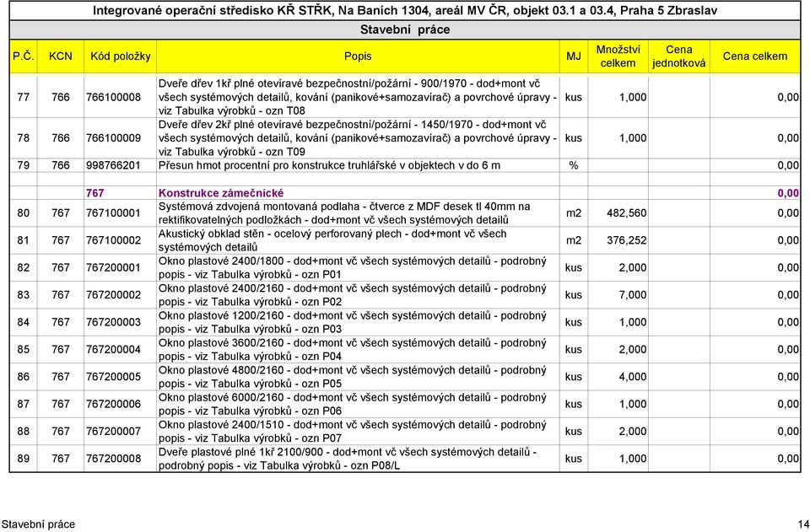Select the 'Popis' column header
810x532 pixels.
coord(358,56)
